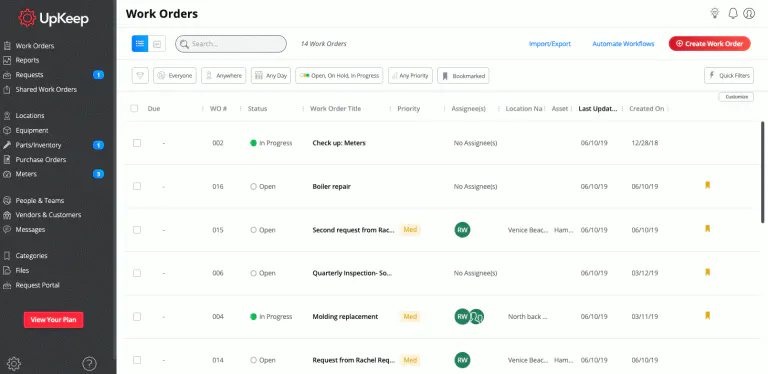Viewport: 768px width, 374px height.
Task: Click bookmark flag on Molding replacement row
Action: [707, 315]
